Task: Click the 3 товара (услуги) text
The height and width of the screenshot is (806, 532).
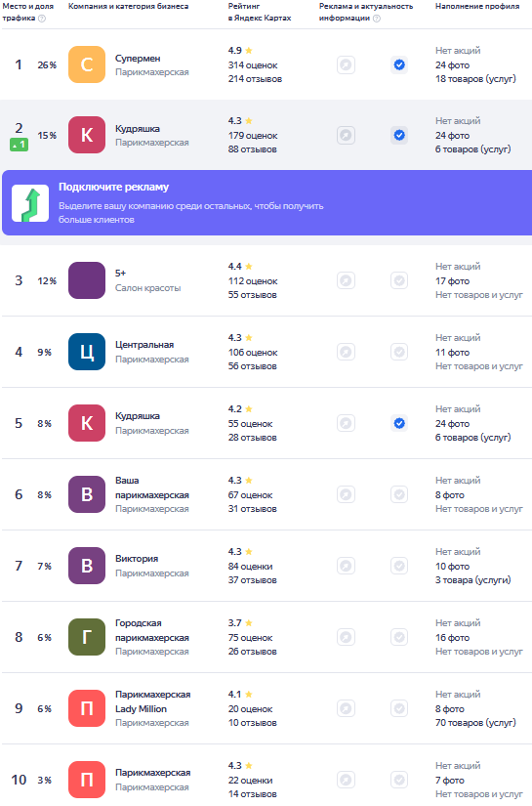Action: (x=473, y=580)
